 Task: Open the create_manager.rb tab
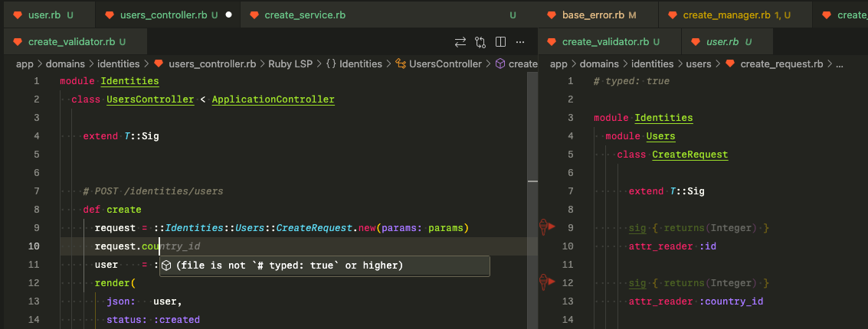tap(736, 15)
